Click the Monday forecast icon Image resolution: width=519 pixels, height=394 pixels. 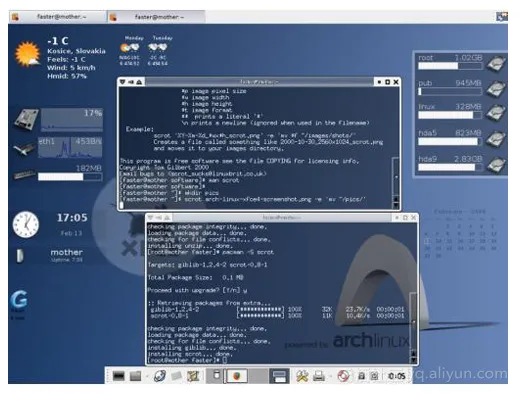click(130, 48)
